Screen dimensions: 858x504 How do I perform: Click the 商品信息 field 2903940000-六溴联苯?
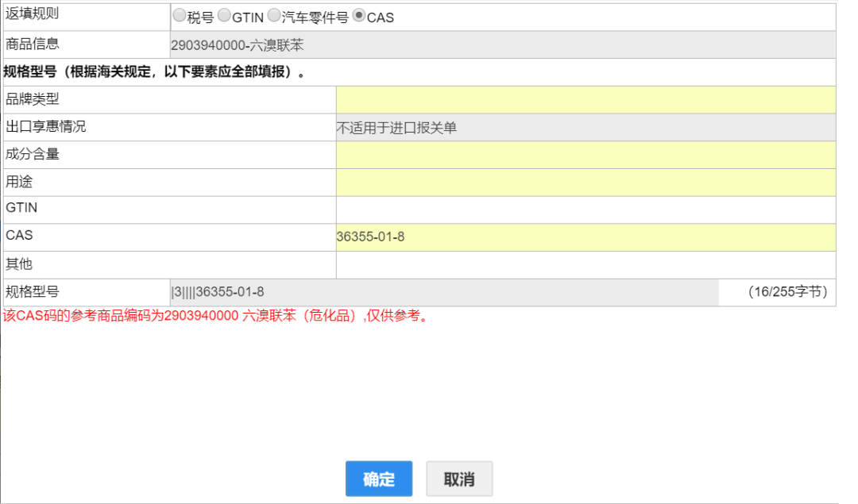[x=503, y=44]
